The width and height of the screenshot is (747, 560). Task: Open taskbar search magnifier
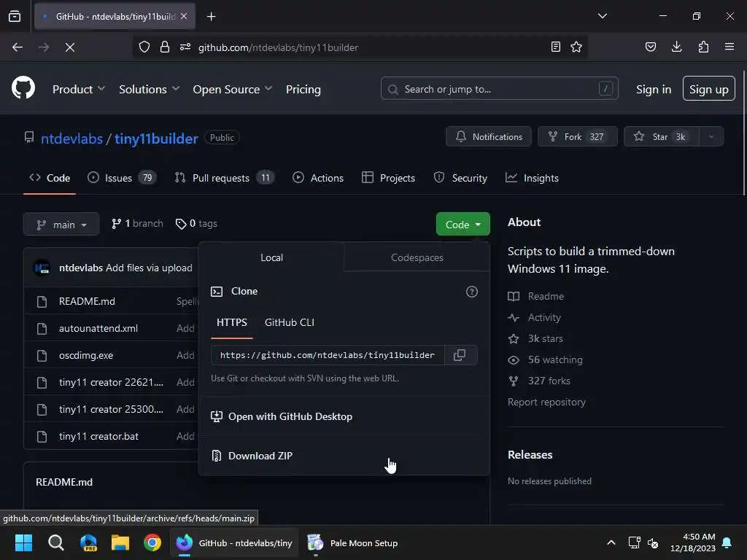click(55, 542)
